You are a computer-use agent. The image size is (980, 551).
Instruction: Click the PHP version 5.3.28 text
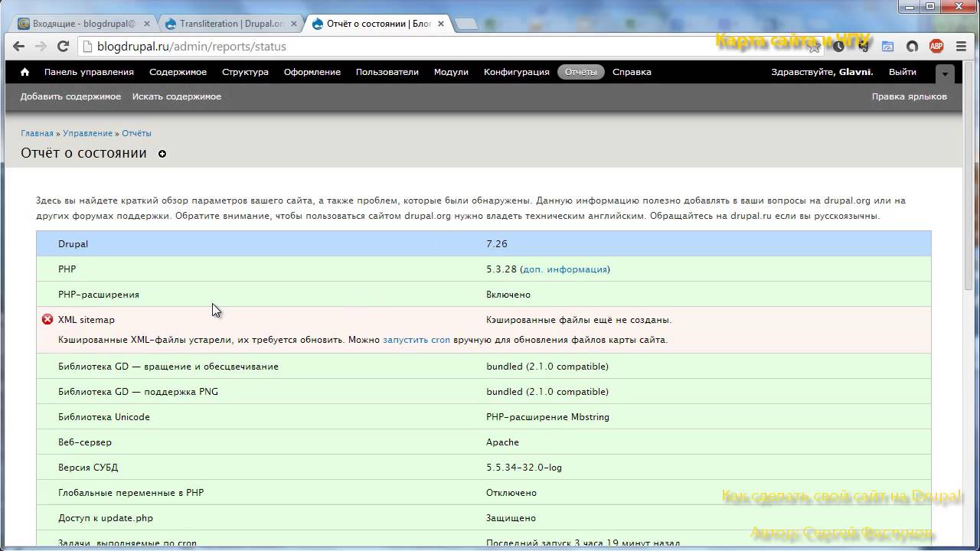(x=501, y=269)
